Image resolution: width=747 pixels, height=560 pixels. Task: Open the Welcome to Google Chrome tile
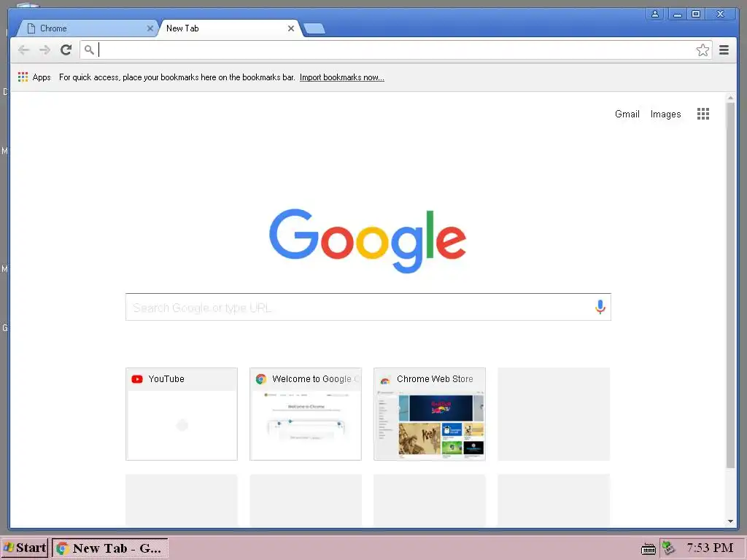coord(306,414)
